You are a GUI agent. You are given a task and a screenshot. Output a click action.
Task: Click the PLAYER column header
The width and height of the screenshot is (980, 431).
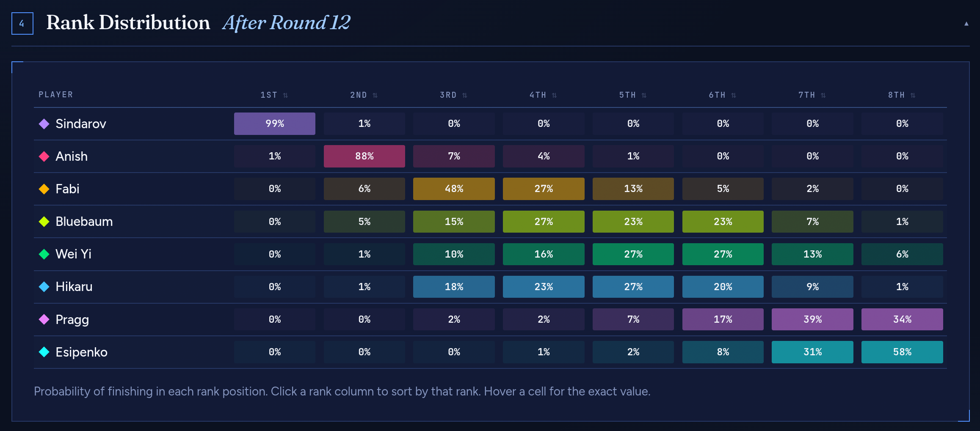[56, 95]
